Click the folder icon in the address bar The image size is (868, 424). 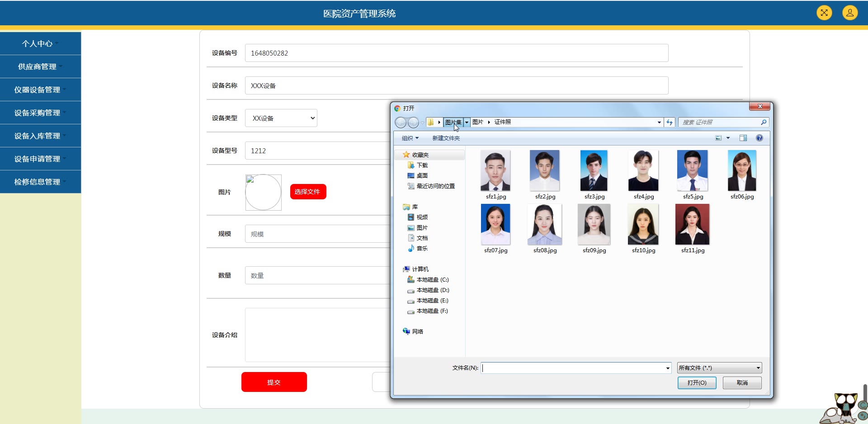(x=430, y=122)
